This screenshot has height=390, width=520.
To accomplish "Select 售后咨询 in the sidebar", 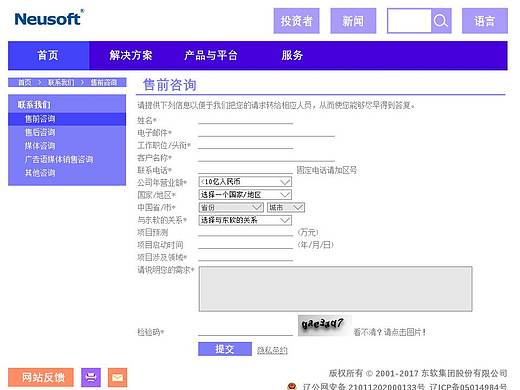I will coord(40,132).
